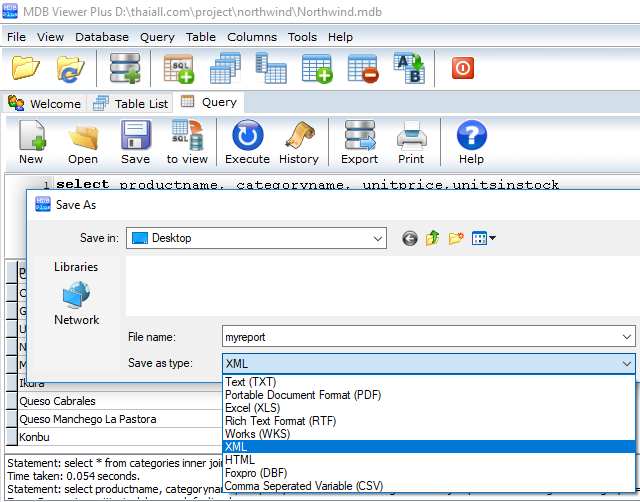Image resolution: width=640 pixels, height=502 pixels.
Task: Collapse the 'Save as type' dropdown
Action: (x=626, y=364)
